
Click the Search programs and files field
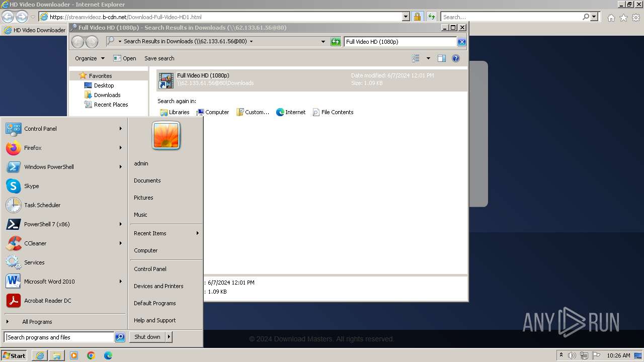point(59,337)
